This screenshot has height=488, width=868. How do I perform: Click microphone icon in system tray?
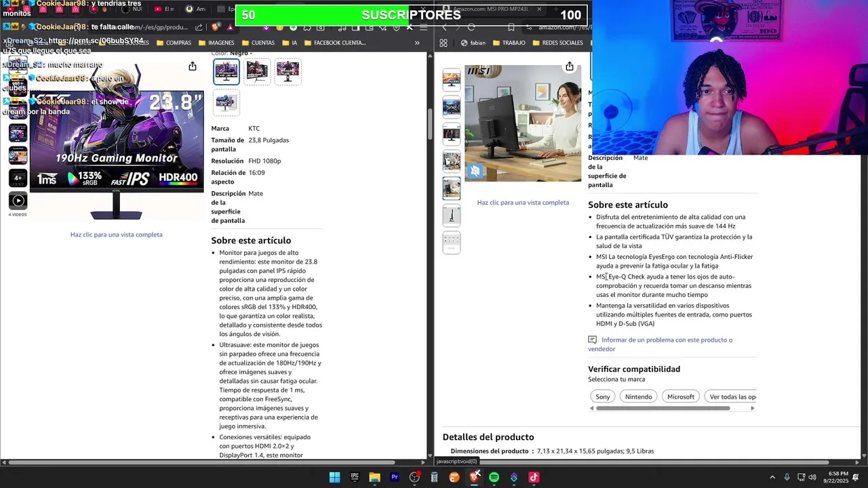pyautogui.click(x=787, y=477)
